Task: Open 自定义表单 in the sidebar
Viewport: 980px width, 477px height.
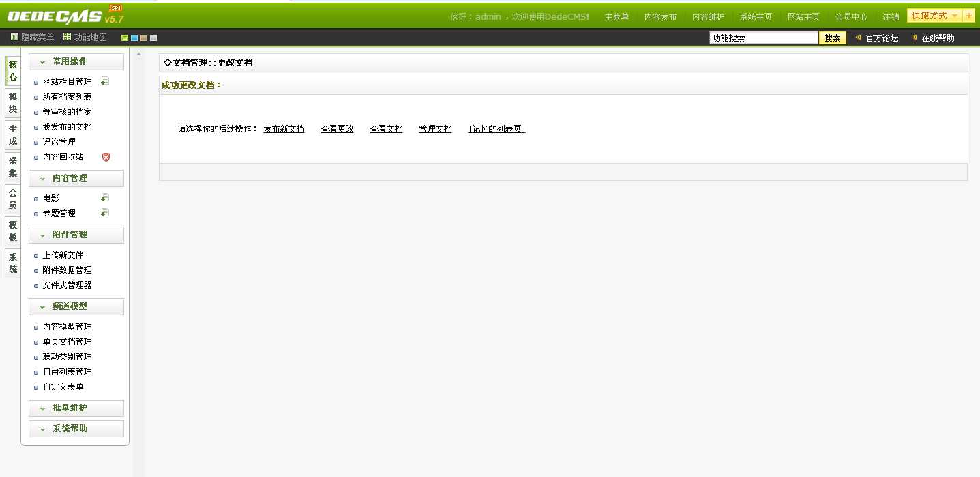Action: pos(63,387)
